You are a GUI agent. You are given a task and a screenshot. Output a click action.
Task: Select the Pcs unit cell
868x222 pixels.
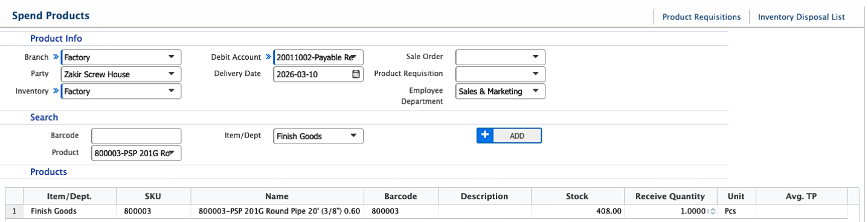tap(736, 212)
